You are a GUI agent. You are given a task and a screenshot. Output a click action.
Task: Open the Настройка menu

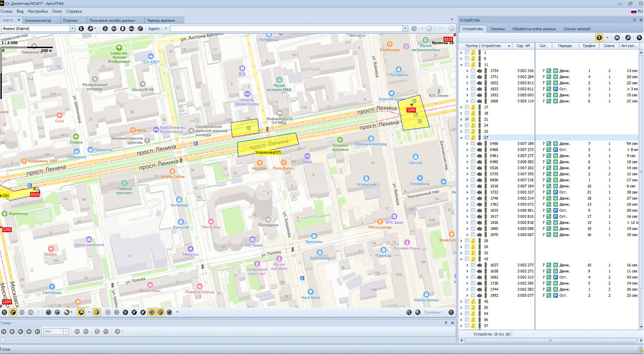pos(38,12)
